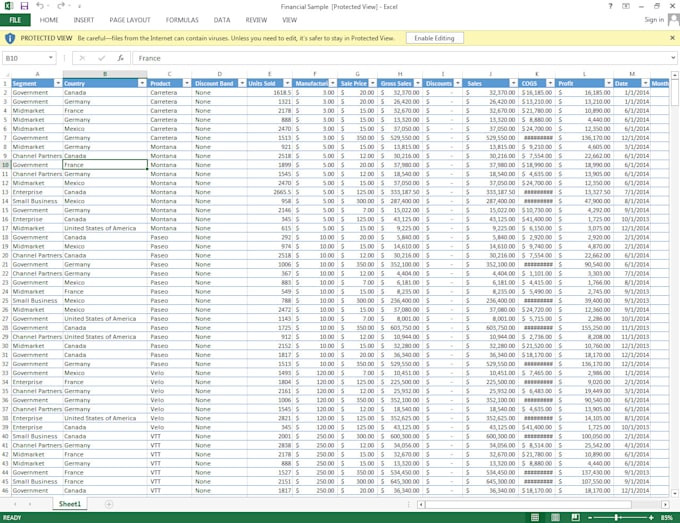The height and width of the screenshot is (523, 680).
Task: Open the DATA ribbon tab
Action: click(222, 20)
